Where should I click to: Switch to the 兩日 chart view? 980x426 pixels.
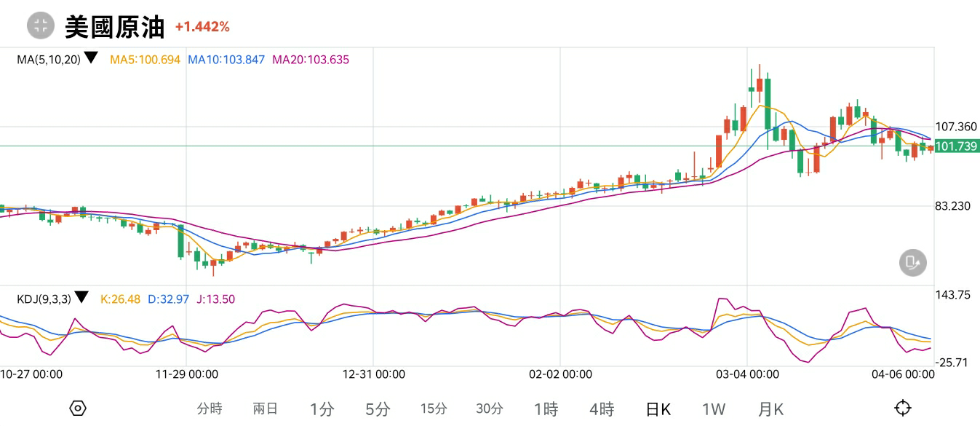coord(266,409)
